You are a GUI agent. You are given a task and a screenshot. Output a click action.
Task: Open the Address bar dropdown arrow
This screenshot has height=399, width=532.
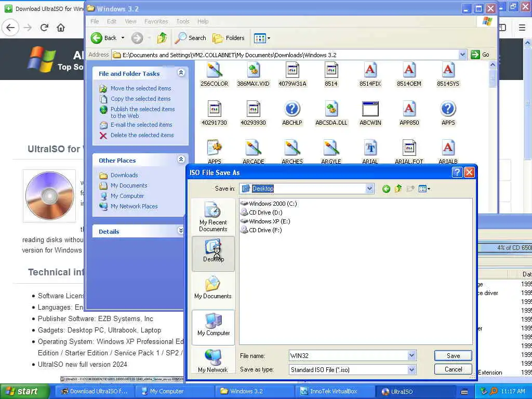[462, 55]
